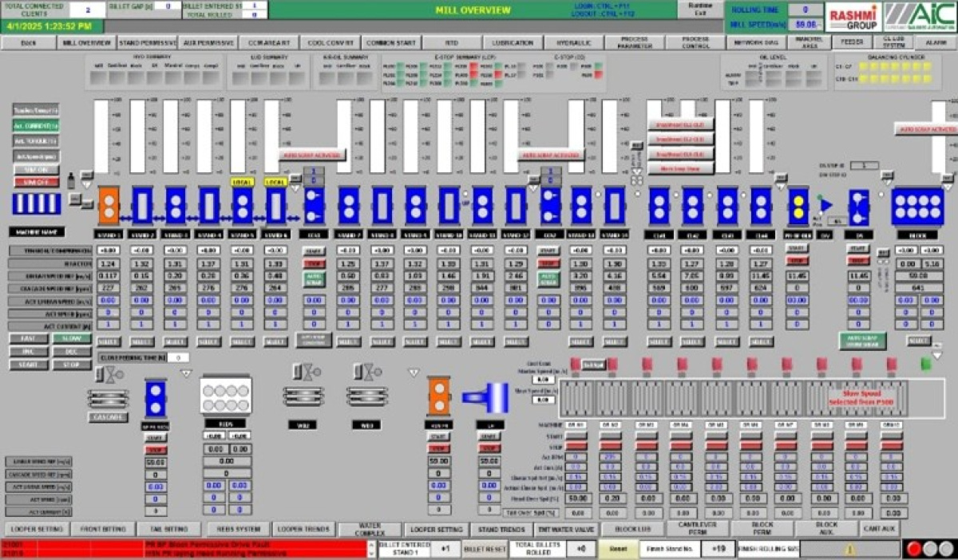Click the green marker above cooling conveyor end
The image size is (958, 560).
click(925, 364)
